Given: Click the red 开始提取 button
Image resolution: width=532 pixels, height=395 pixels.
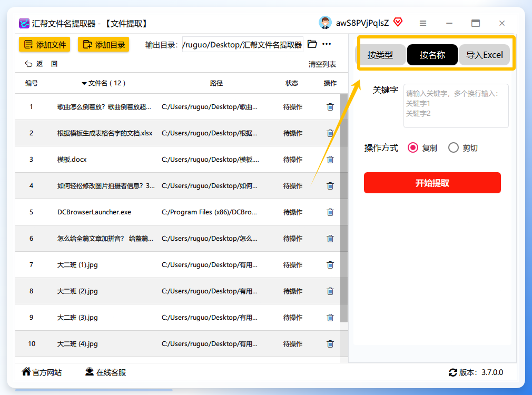Looking at the screenshot, I should pyautogui.click(x=432, y=183).
